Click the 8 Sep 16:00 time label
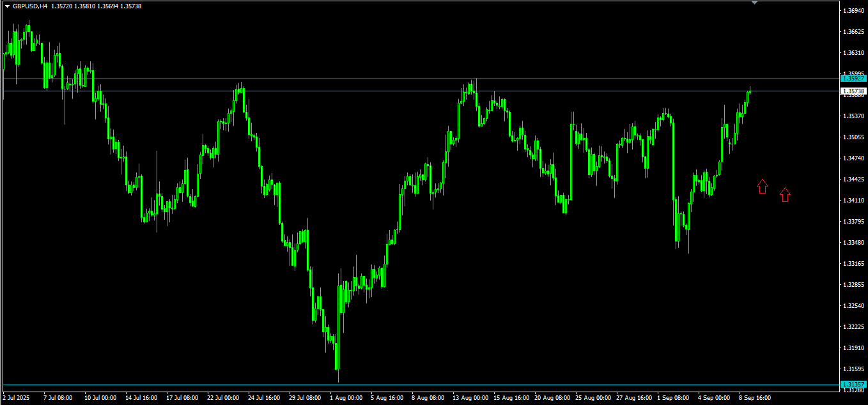 [x=756, y=398]
